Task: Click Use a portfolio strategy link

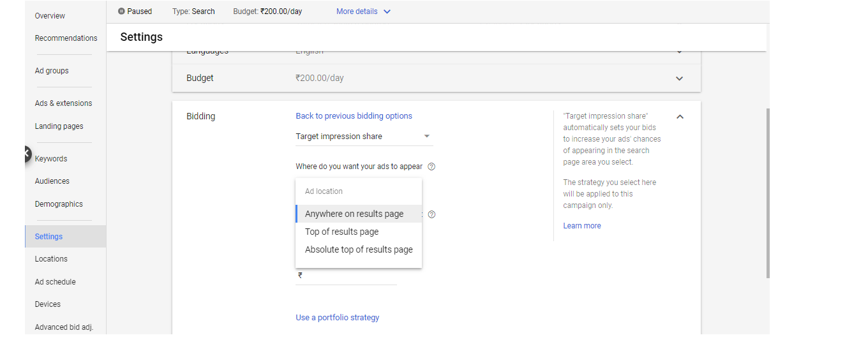Action: [x=337, y=318]
